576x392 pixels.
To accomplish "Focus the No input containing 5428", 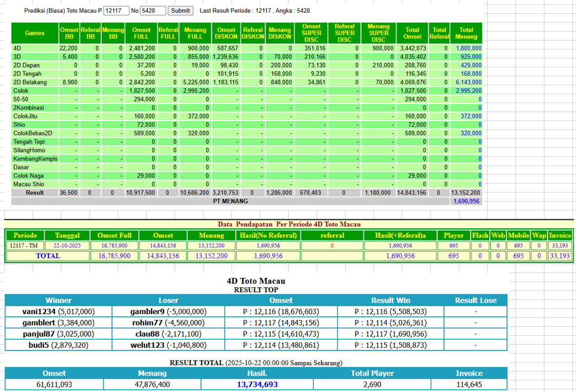I will (153, 11).
